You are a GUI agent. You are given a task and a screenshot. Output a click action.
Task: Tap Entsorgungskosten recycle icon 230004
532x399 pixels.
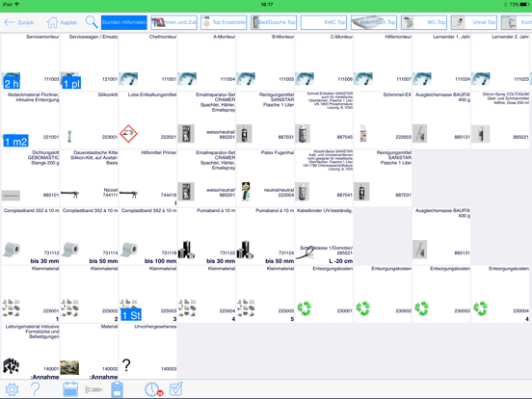[480, 308]
